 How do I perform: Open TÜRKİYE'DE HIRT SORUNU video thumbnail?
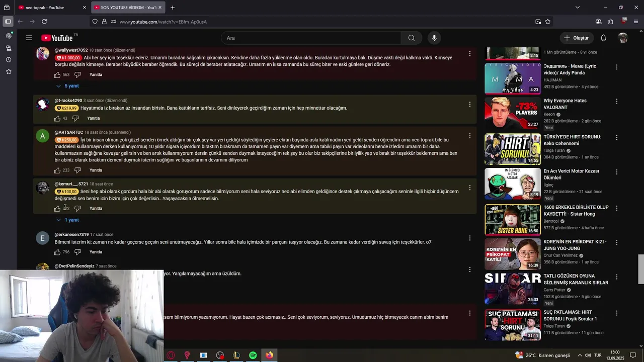pyautogui.click(x=513, y=149)
